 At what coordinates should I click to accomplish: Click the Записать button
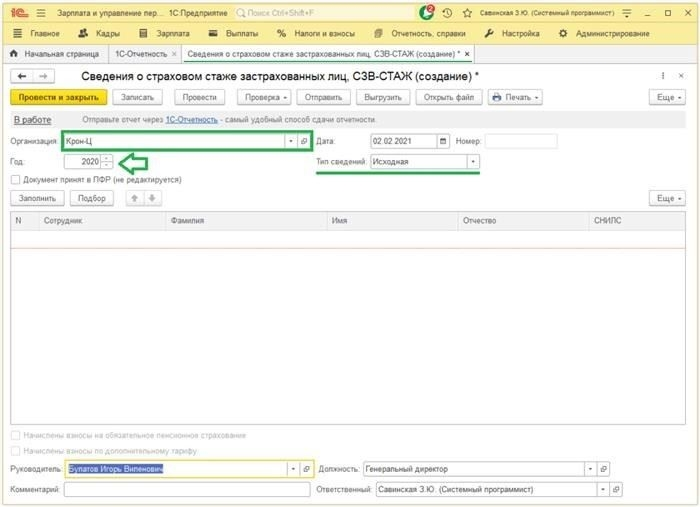pyautogui.click(x=137, y=97)
